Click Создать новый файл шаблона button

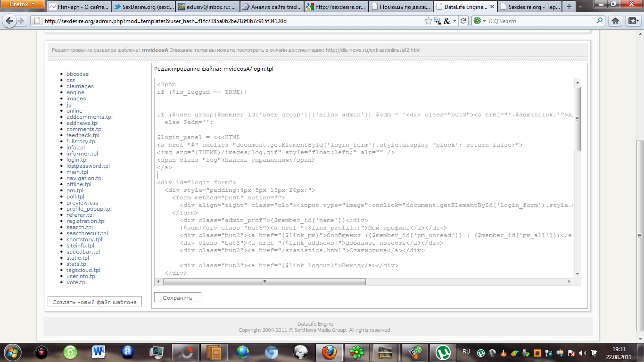95,302
